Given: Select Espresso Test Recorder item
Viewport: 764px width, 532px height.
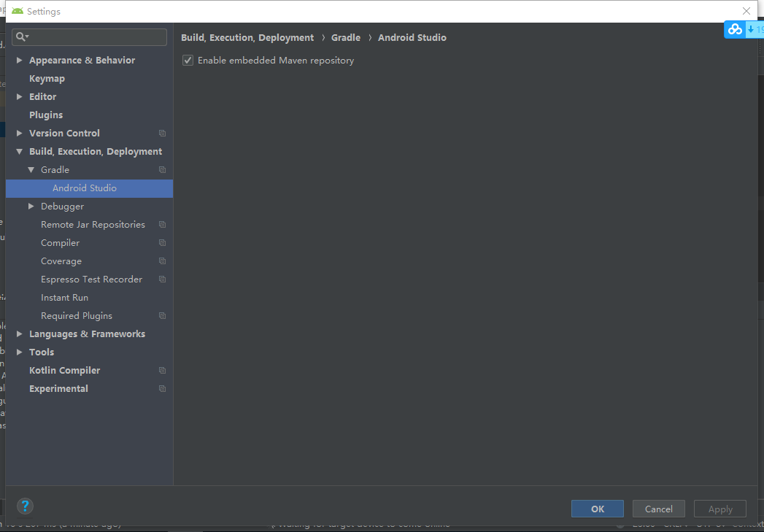Looking at the screenshot, I should pyautogui.click(x=91, y=280).
